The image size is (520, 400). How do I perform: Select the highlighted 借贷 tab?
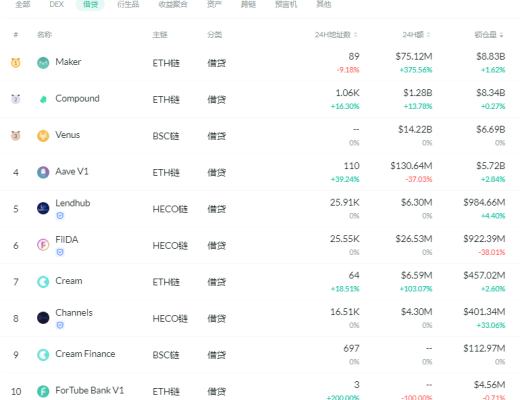(x=90, y=4)
